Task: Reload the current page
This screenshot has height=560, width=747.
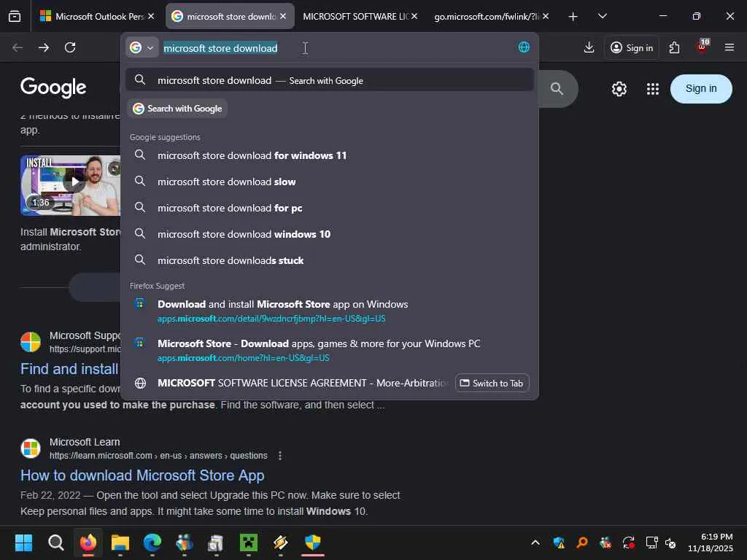Action: pos(70,47)
